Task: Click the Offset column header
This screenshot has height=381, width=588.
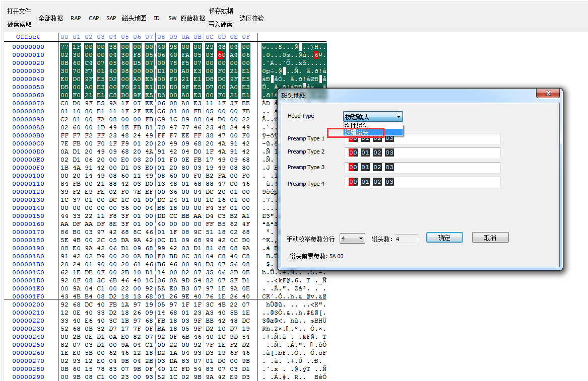Action: pos(28,37)
